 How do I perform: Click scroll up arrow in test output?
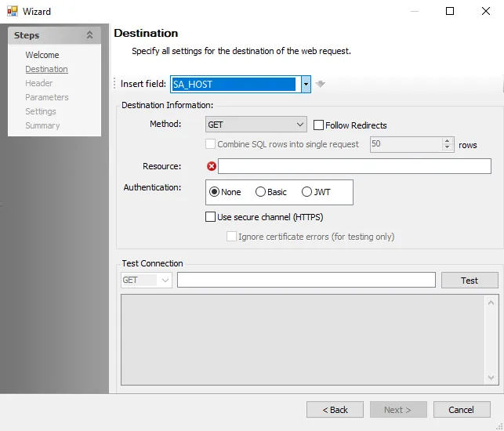[x=491, y=302]
